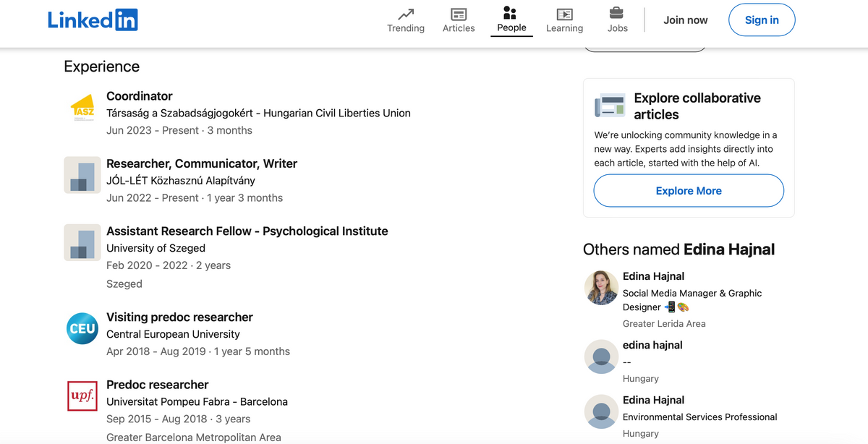Click the Experience section heading
The height and width of the screenshot is (444, 868).
click(102, 67)
